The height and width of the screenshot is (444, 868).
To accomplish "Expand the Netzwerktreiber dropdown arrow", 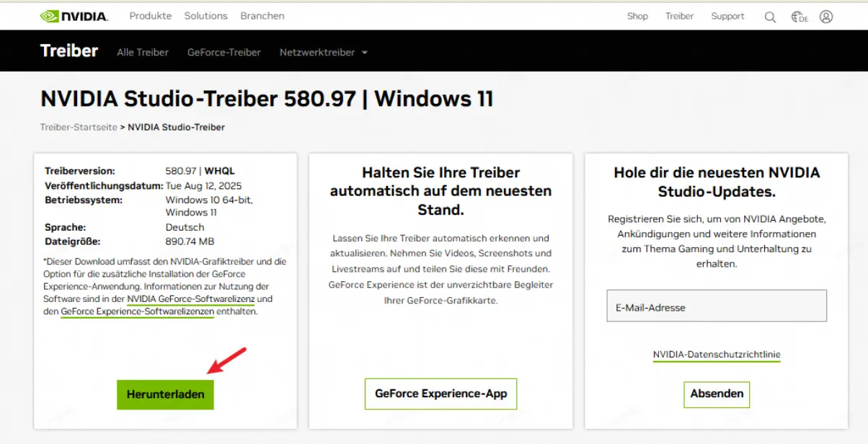I will point(365,53).
